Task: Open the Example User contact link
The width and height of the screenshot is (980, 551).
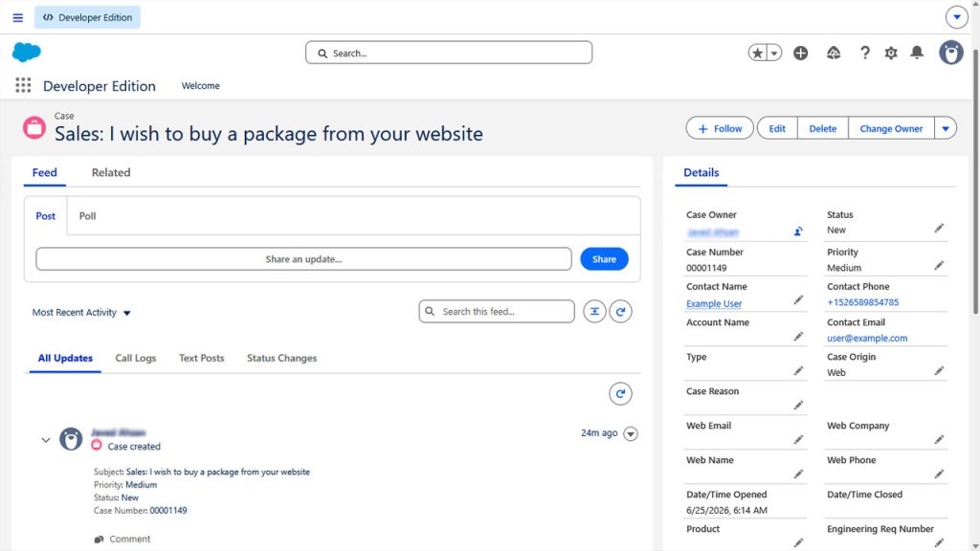Action: pos(714,303)
